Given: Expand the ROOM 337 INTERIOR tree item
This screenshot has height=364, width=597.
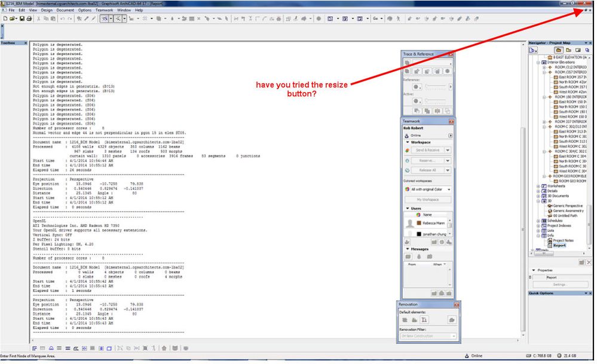Looking at the screenshot, I should tap(544, 122).
